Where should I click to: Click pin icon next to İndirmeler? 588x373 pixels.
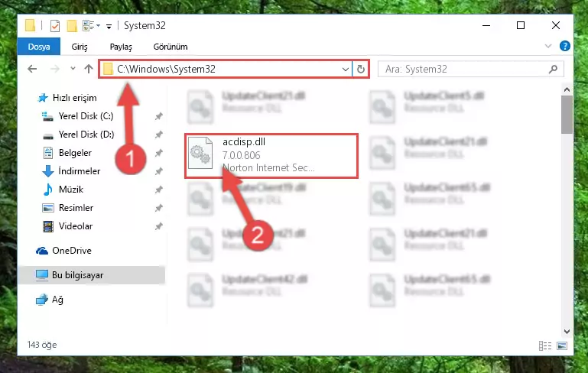click(x=158, y=171)
